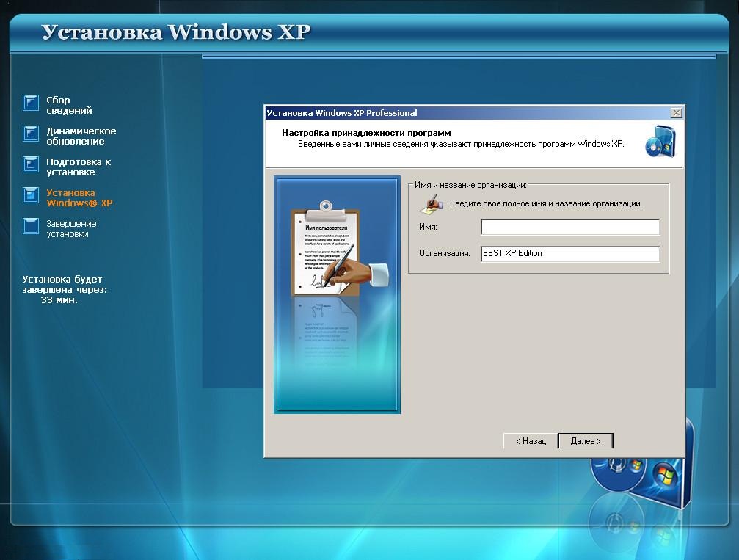The height and width of the screenshot is (560, 739).
Task: Click the "Завершение установки" step label
Action: click(71, 229)
